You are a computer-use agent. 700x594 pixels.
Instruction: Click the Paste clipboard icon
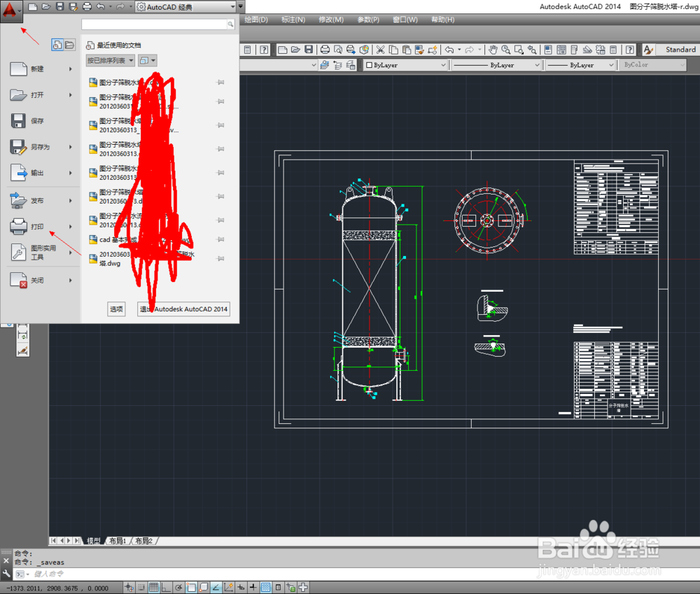406,50
